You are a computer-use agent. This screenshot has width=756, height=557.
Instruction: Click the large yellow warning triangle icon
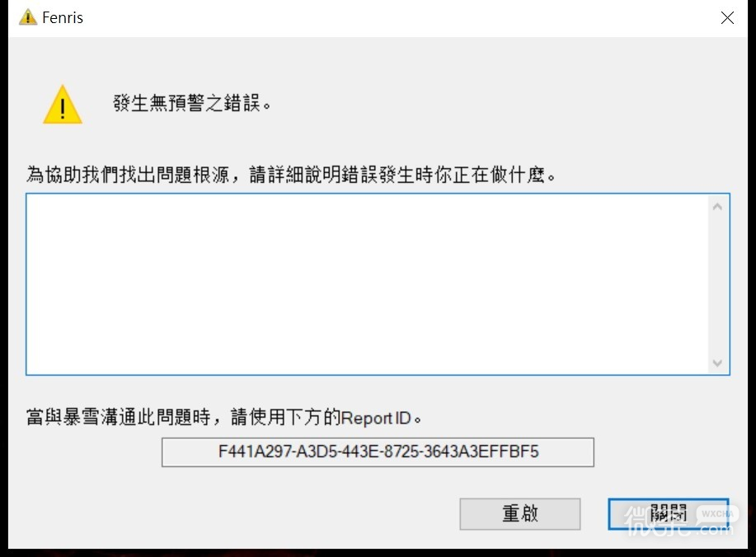63,105
